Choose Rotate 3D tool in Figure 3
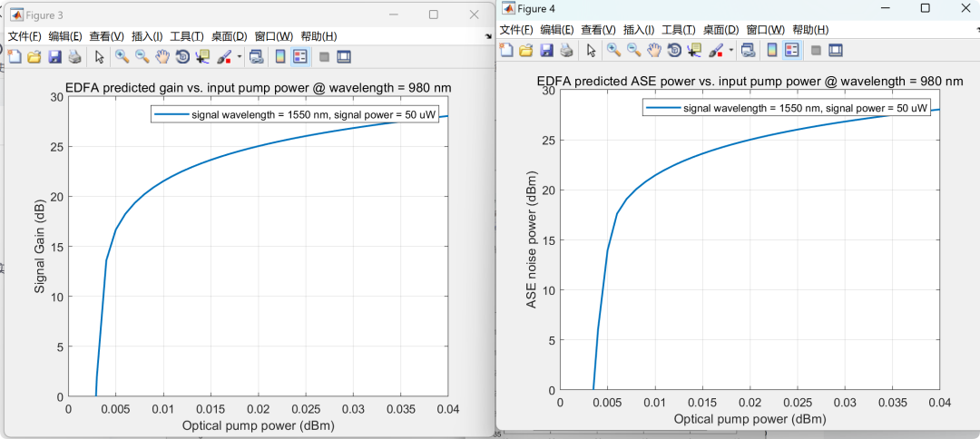 pos(182,57)
